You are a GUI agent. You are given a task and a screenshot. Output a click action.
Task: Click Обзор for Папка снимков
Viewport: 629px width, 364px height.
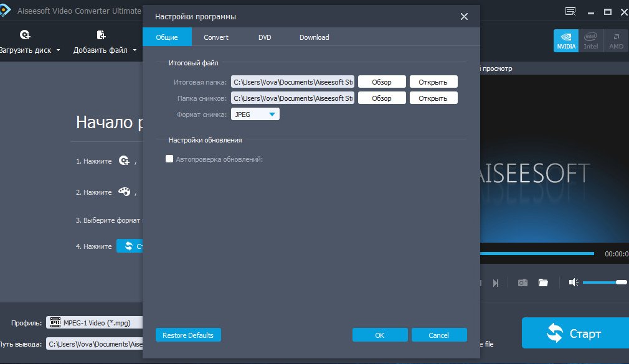click(382, 98)
